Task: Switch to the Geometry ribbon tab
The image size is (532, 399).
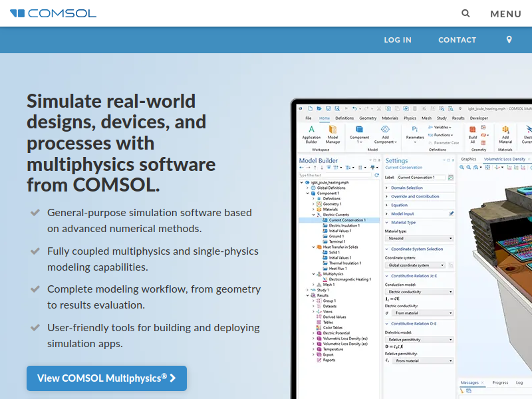Action: (368, 118)
